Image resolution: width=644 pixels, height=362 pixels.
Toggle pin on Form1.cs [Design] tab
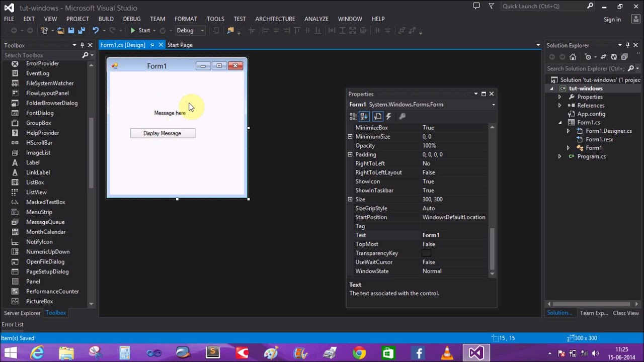(152, 45)
